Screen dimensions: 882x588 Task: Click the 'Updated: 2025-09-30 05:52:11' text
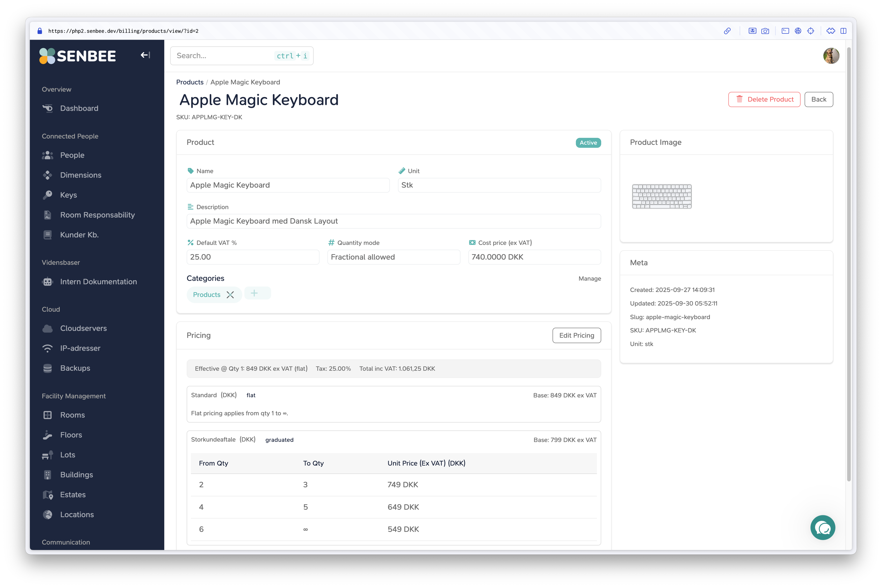pos(674,303)
